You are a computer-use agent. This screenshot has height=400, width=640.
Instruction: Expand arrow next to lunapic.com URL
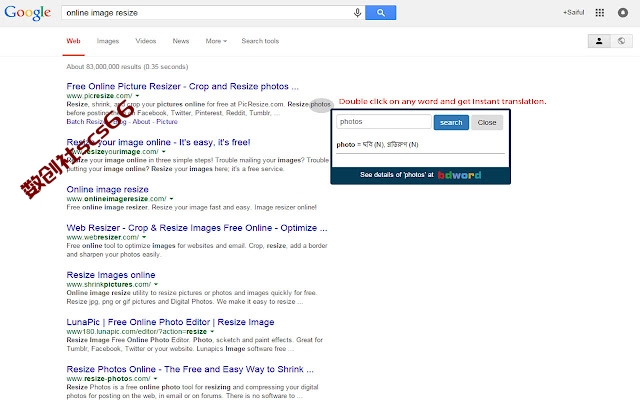[212, 331]
